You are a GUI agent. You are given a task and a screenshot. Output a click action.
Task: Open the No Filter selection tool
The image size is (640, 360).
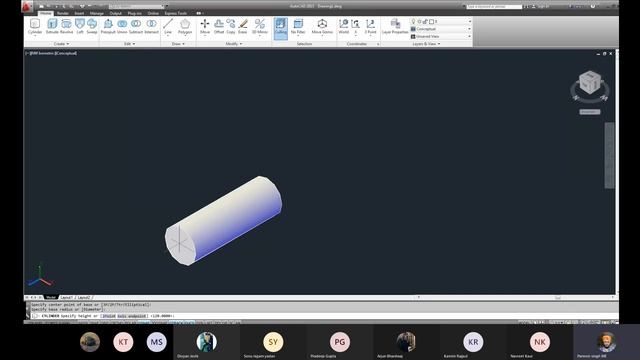click(x=298, y=27)
